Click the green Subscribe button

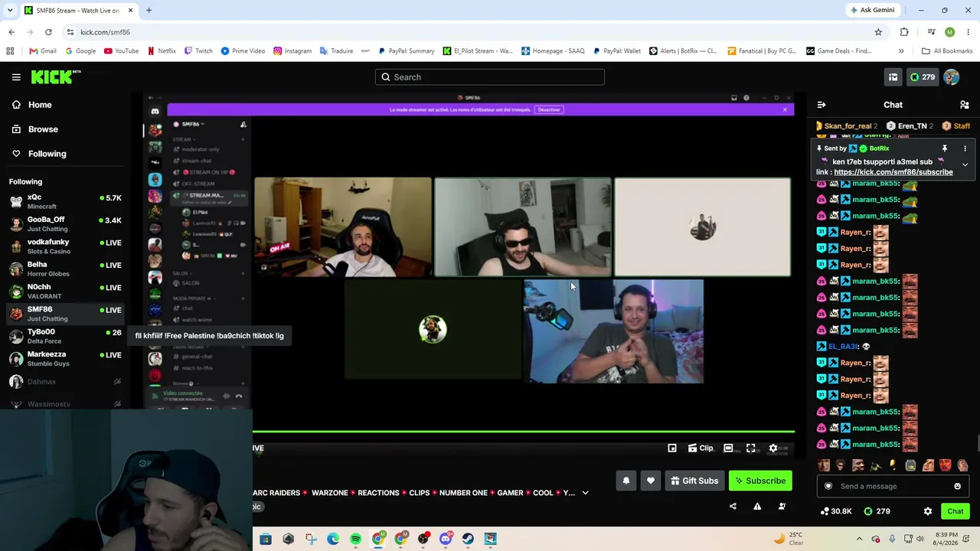pos(760,481)
